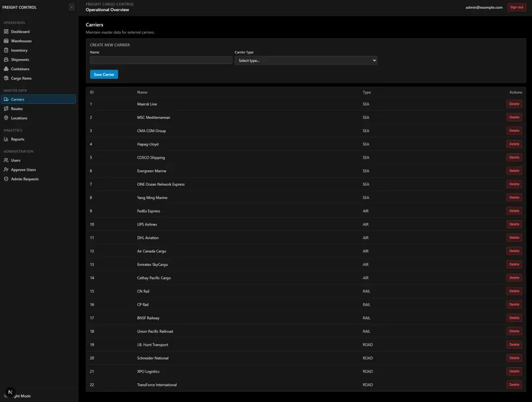Click the Locations pin icon

6,118
